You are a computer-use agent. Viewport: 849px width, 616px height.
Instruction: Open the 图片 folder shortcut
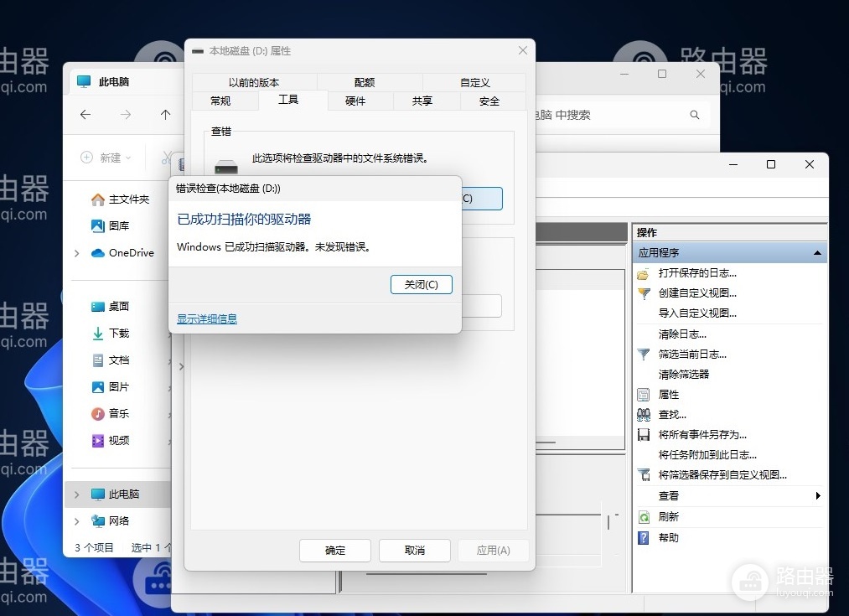pos(111,387)
